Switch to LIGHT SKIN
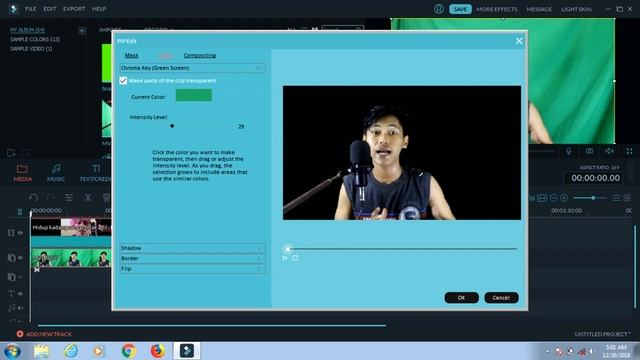 pyautogui.click(x=576, y=9)
